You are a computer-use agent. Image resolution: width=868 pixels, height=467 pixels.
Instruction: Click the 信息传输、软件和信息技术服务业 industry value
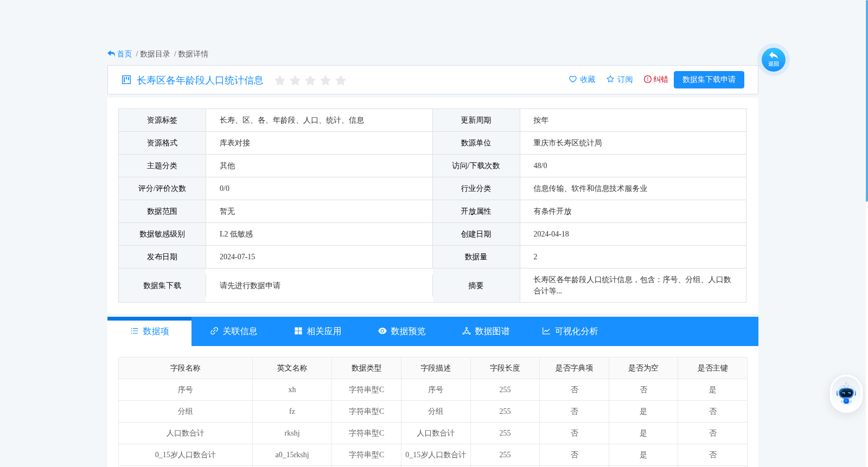[590, 188]
